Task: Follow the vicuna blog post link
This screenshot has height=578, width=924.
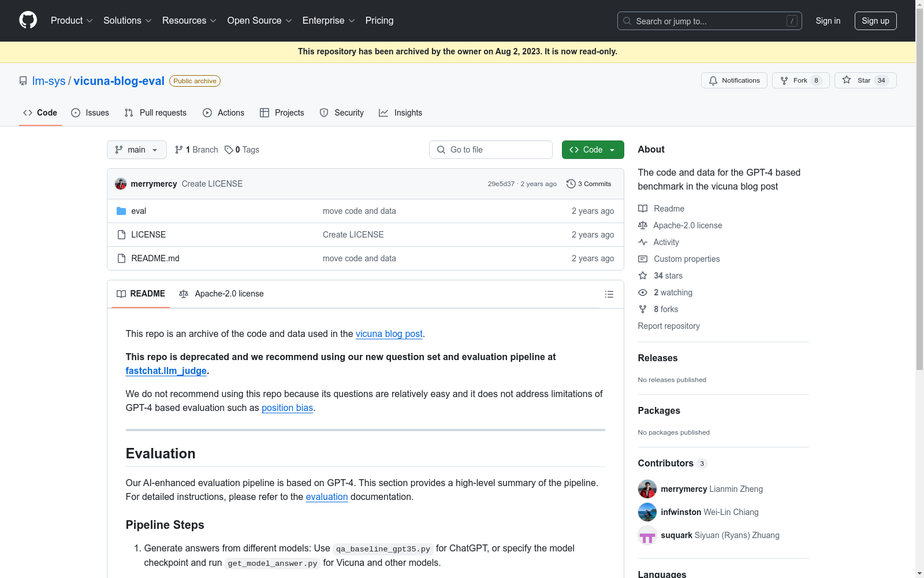Action: 389,334
